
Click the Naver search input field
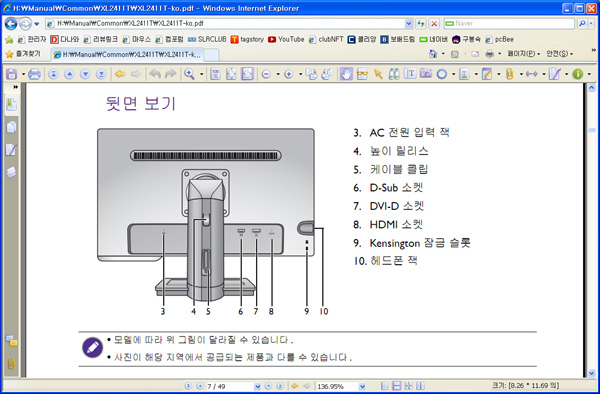coord(509,24)
